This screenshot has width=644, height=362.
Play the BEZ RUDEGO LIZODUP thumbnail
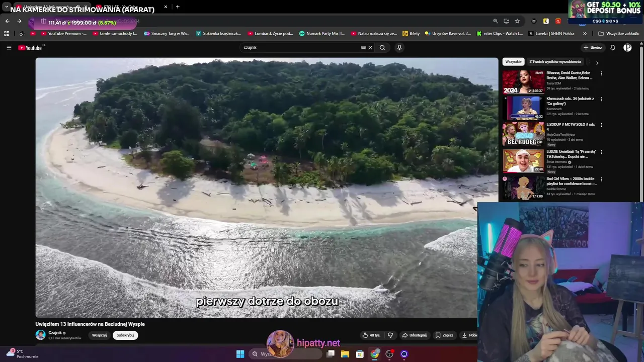(x=523, y=134)
